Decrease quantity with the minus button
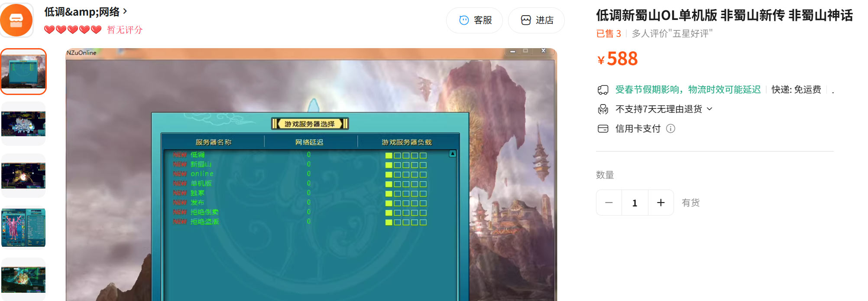The height and width of the screenshot is (301, 868). click(x=609, y=203)
